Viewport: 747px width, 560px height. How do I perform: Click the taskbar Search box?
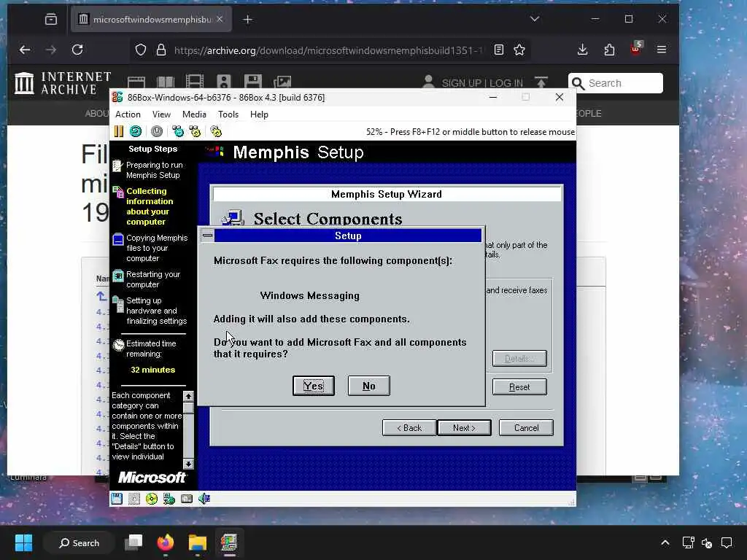pos(79,542)
